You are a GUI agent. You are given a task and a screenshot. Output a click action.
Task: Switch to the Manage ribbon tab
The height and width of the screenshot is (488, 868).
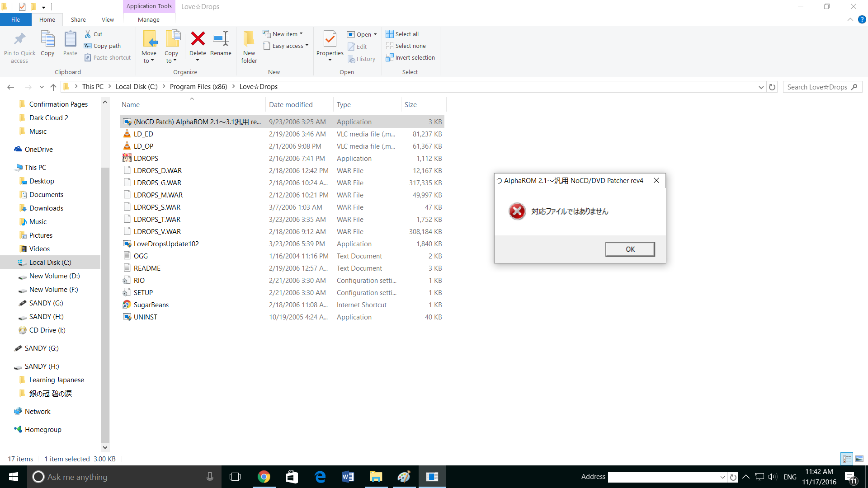pos(149,19)
